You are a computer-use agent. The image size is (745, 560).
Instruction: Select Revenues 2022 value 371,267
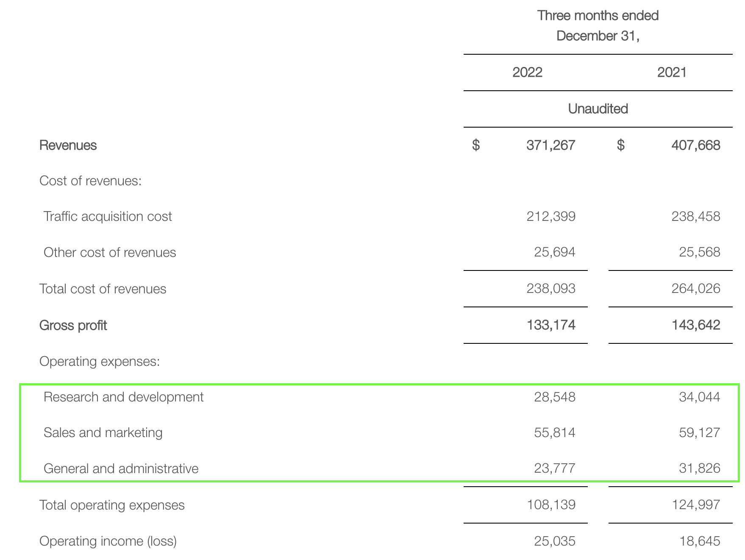(x=551, y=145)
